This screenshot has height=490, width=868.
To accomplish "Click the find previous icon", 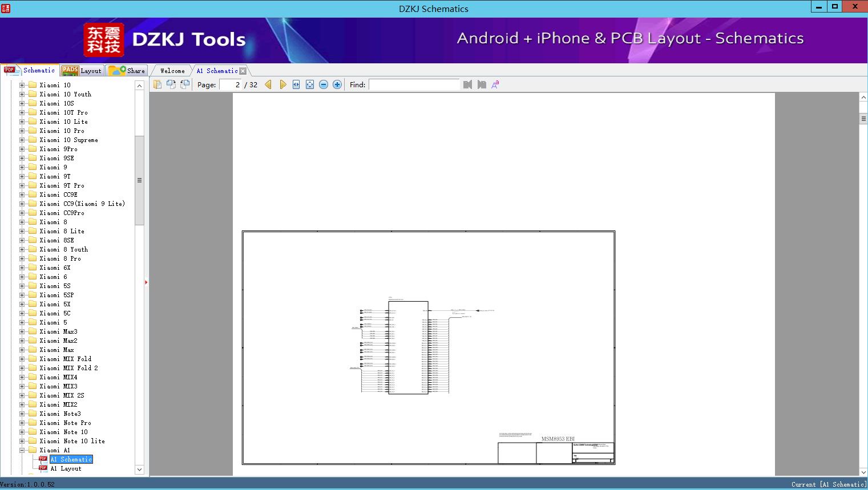I will coord(468,84).
